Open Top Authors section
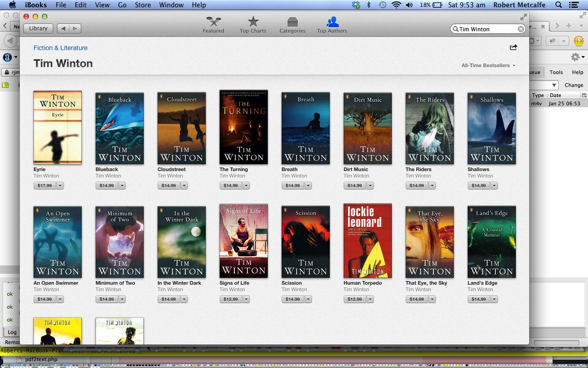 tap(332, 25)
